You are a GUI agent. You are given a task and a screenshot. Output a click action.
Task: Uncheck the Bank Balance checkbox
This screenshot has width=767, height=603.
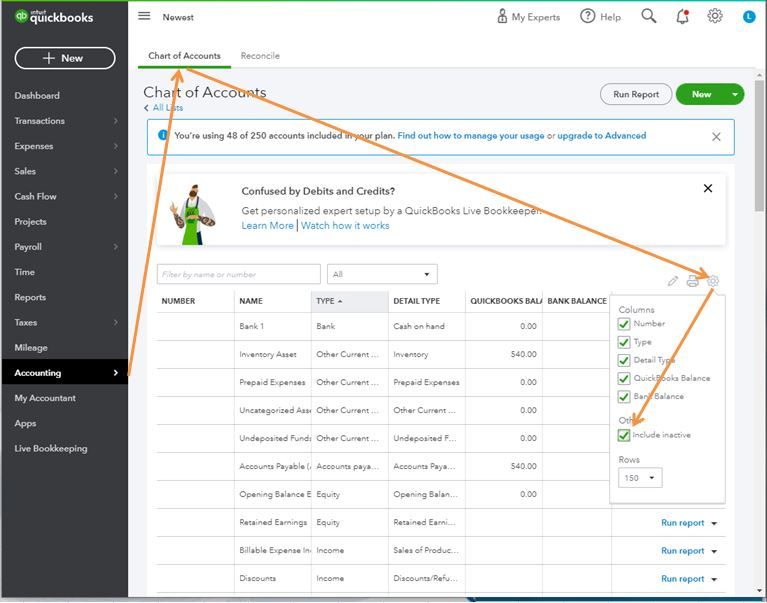coord(624,397)
